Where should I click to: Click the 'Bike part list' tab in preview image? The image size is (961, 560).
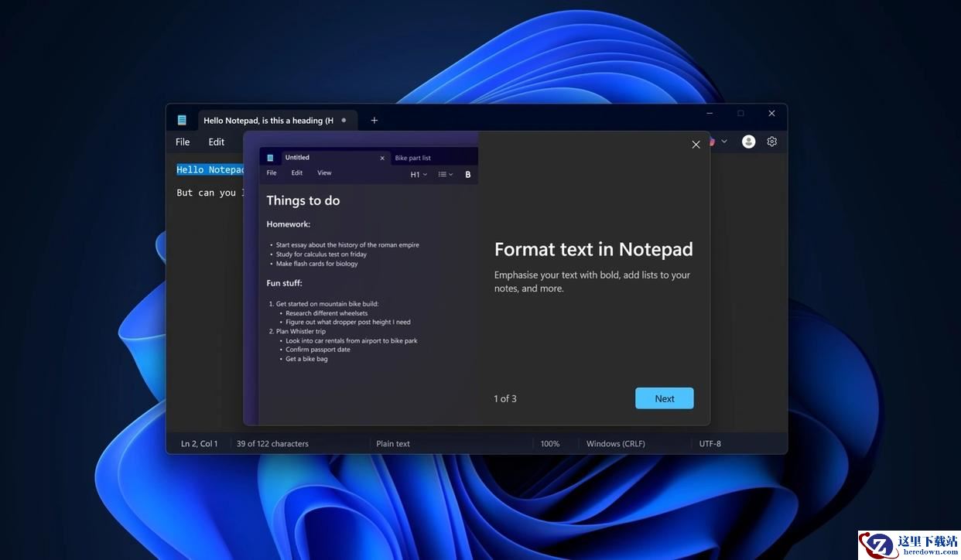point(413,158)
